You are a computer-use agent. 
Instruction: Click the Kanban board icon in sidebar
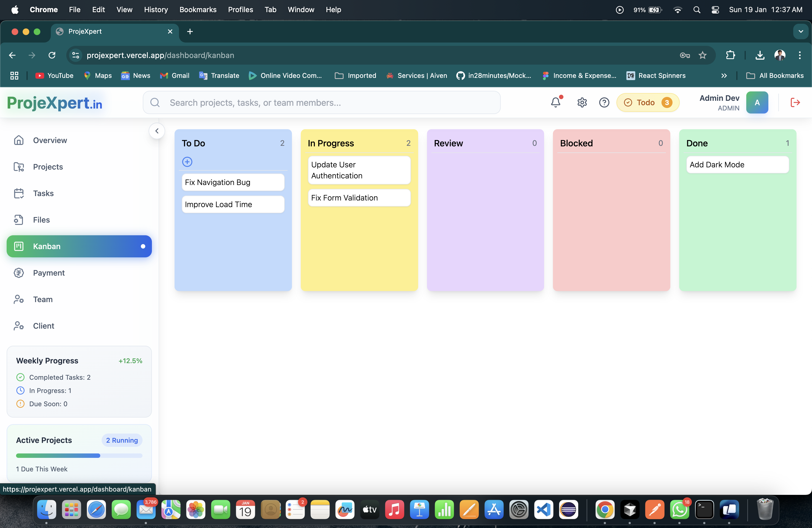(19, 246)
